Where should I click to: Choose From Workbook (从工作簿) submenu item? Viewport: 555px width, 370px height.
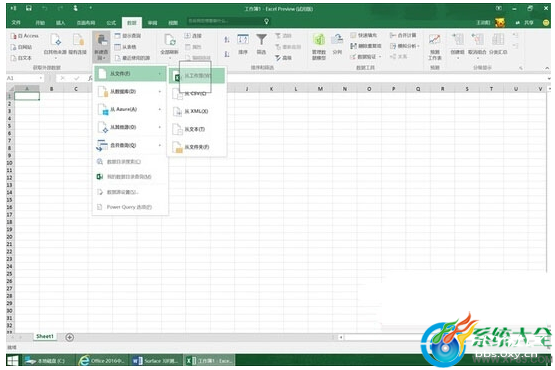[197, 76]
